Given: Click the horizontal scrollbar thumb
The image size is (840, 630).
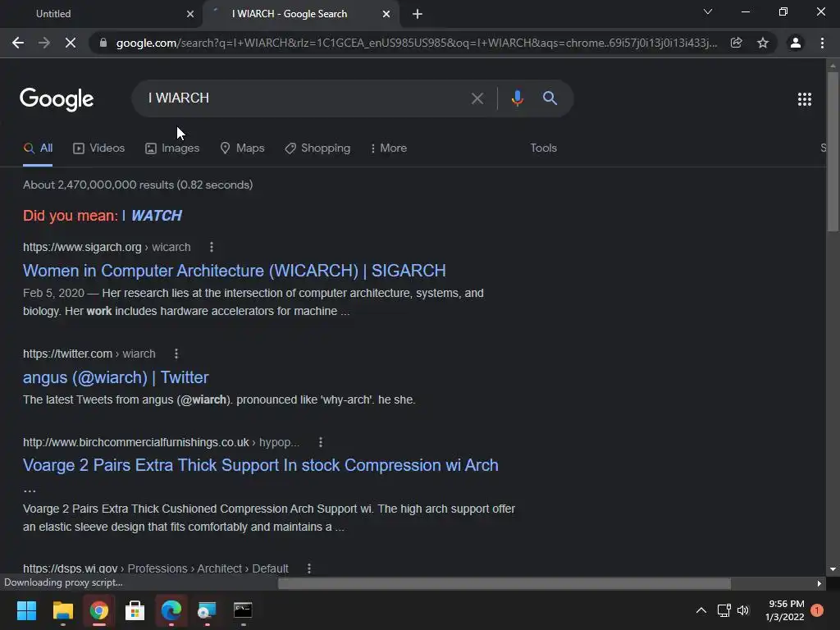Looking at the screenshot, I should [504, 583].
